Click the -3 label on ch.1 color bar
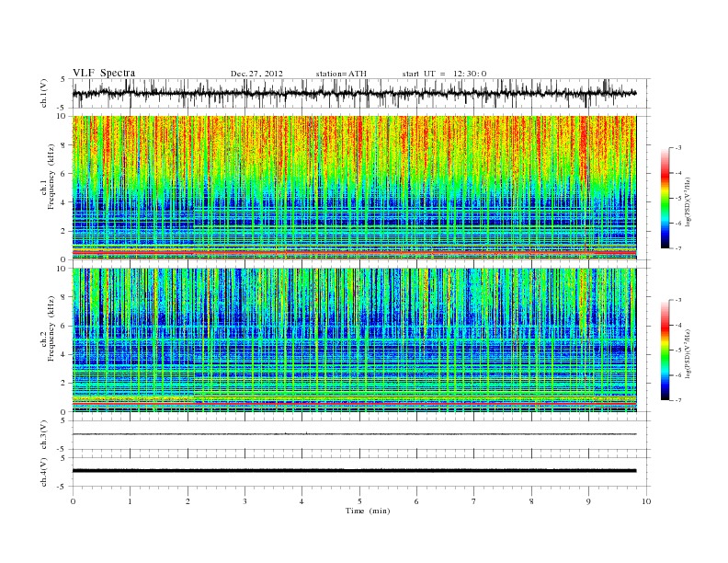The height and width of the screenshot is (563, 728). (678, 148)
